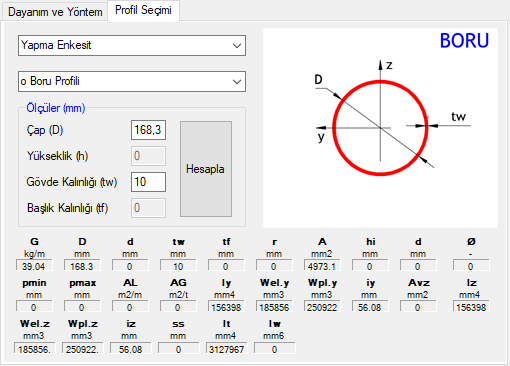This screenshot has width=510, height=366.
Task: Click the Hesapla button
Action: (x=206, y=169)
